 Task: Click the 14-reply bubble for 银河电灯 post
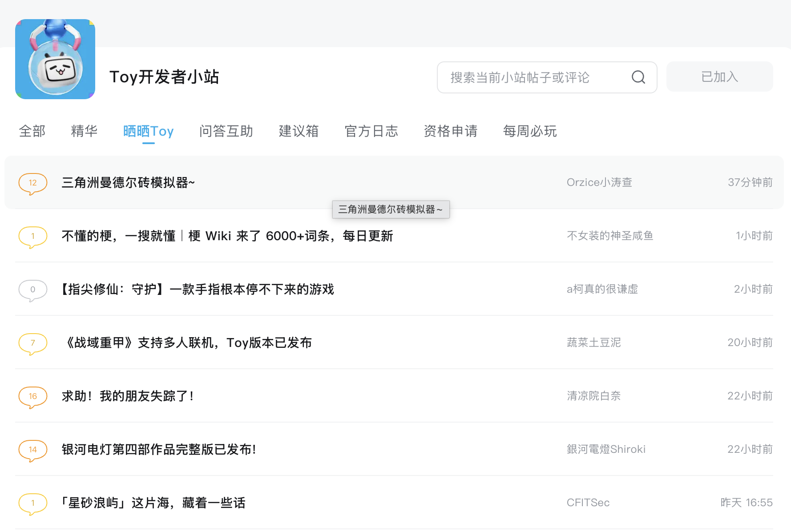pos(33,450)
